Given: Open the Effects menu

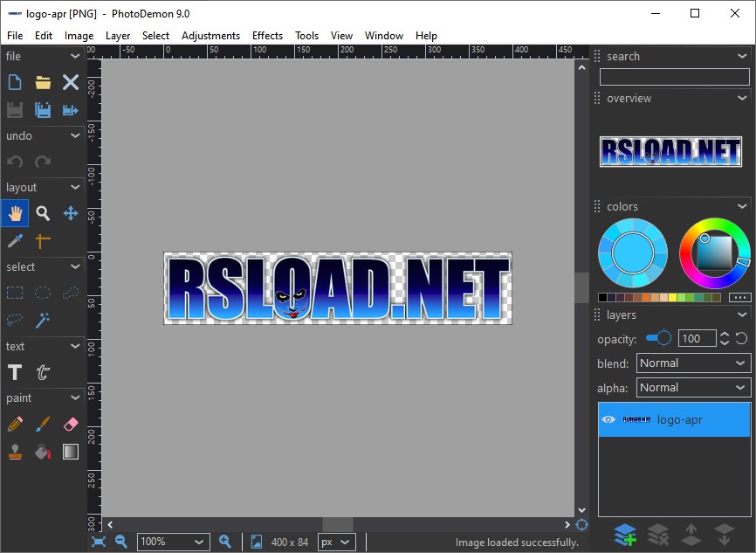Looking at the screenshot, I should click(268, 35).
